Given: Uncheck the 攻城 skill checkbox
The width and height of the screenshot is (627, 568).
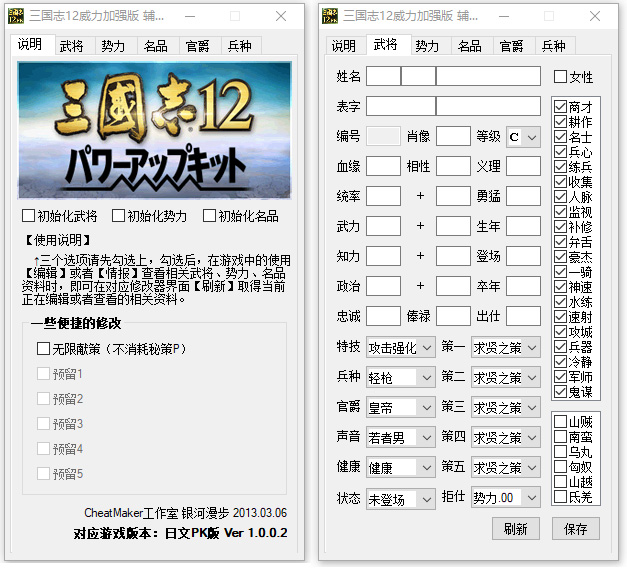Looking at the screenshot, I should pyautogui.click(x=560, y=331).
